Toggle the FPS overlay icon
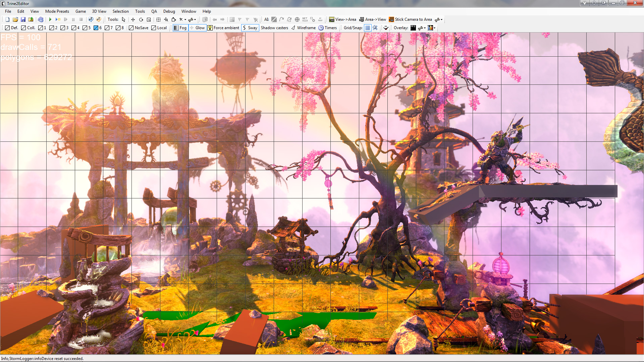Image resolution: width=644 pixels, height=362 pixels. click(x=413, y=28)
